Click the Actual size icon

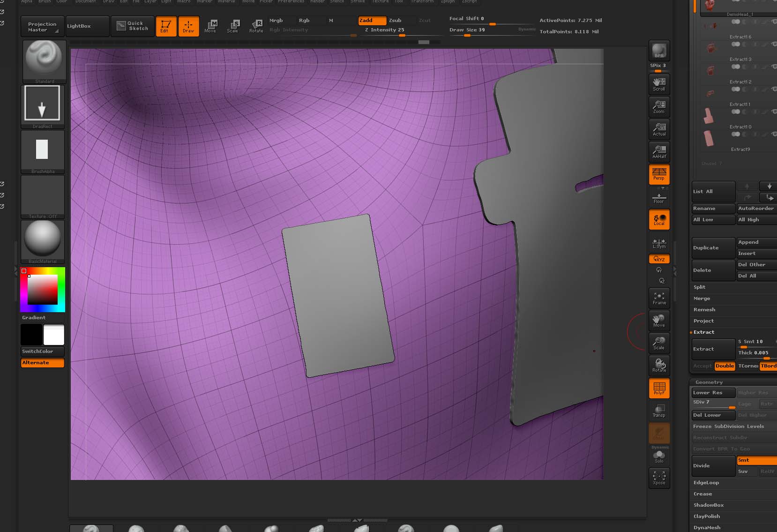click(x=659, y=129)
